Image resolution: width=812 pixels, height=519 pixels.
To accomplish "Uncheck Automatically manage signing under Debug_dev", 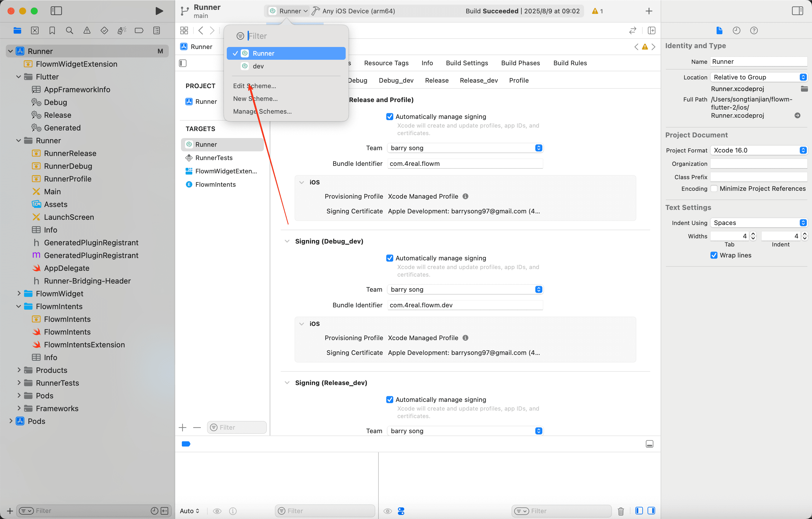I will click(389, 258).
